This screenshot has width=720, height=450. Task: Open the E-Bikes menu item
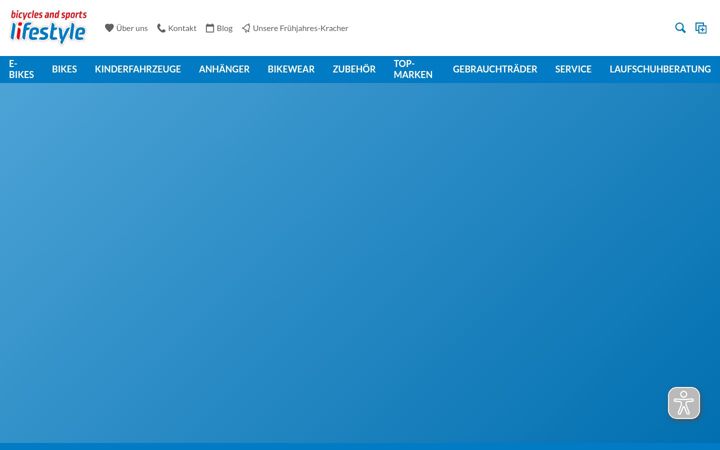[21, 69]
